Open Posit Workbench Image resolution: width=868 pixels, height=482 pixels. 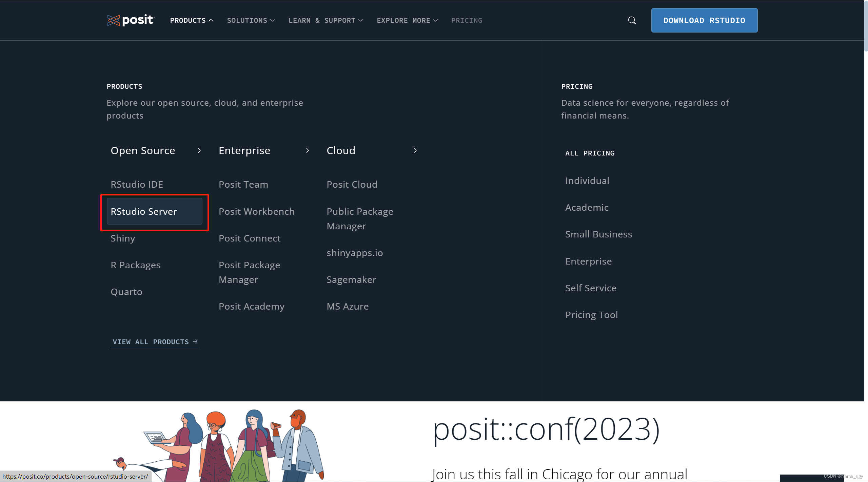pyautogui.click(x=257, y=211)
